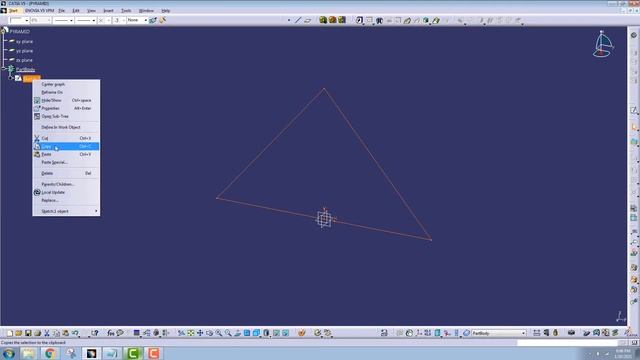Click the Save floppy-disk icon
640x360 pixels.
point(28,333)
